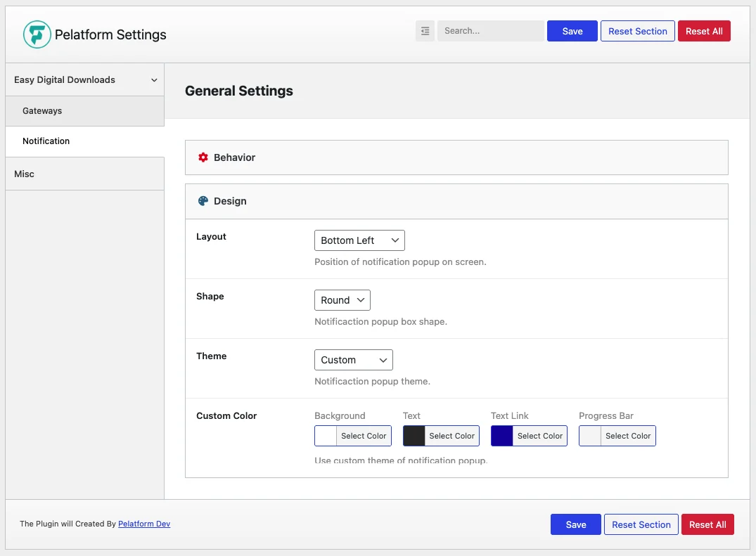Toggle the expand-all sections icon beside search
756x556 pixels.
(425, 31)
